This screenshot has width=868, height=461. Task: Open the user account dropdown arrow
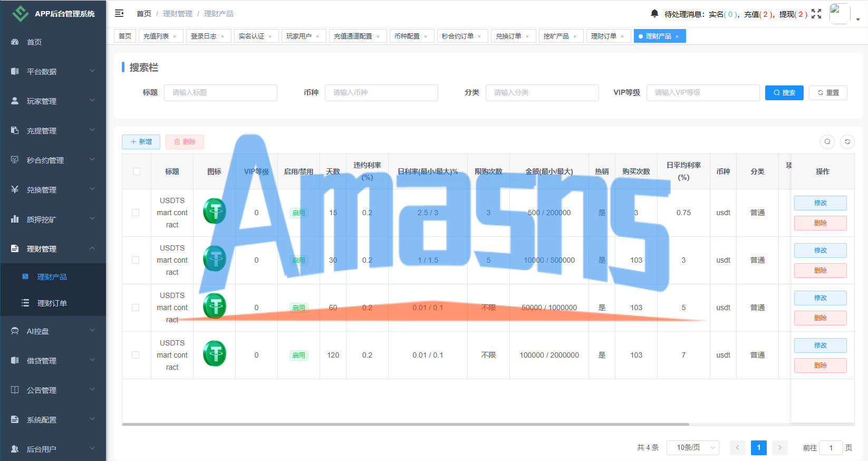[858, 20]
